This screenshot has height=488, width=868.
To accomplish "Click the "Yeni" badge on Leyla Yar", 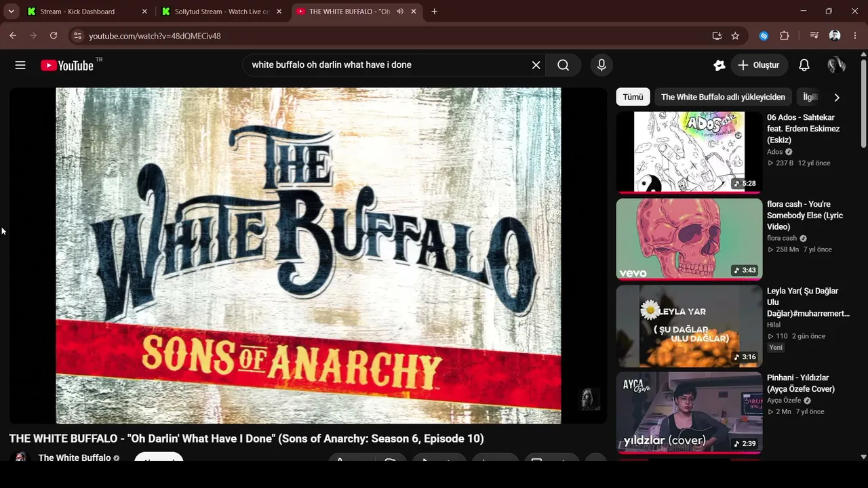I will [x=776, y=348].
